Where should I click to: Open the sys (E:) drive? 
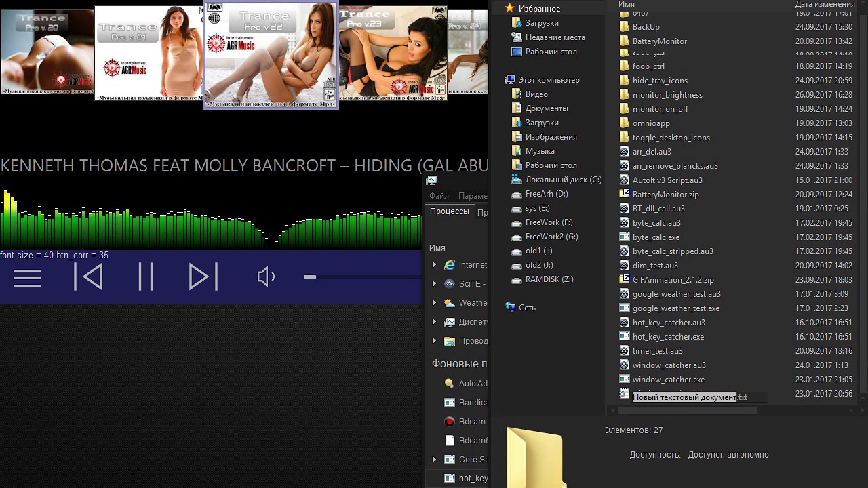(x=530, y=208)
